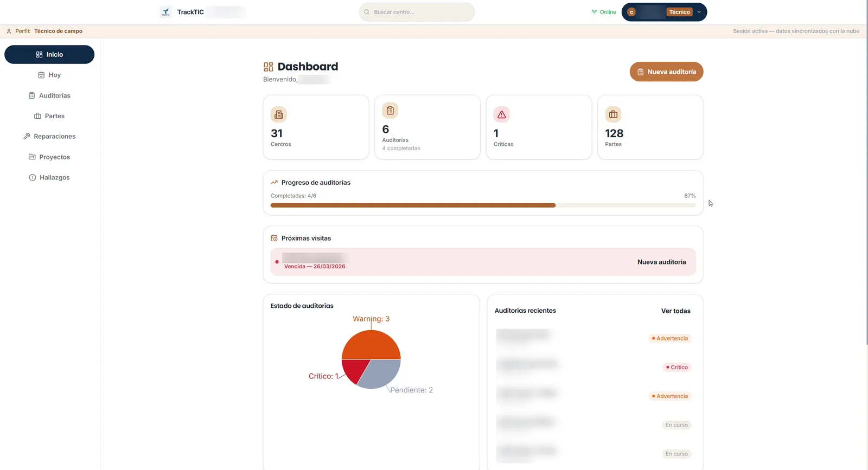Viewport: 868px width, 470px height.
Task: Click the 128 Partes stat card
Action: click(x=650, y=127)
